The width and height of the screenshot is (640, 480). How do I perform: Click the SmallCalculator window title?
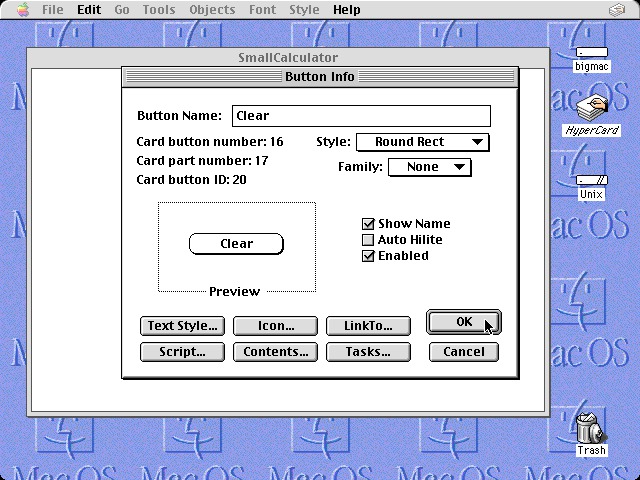coord(288,58)
